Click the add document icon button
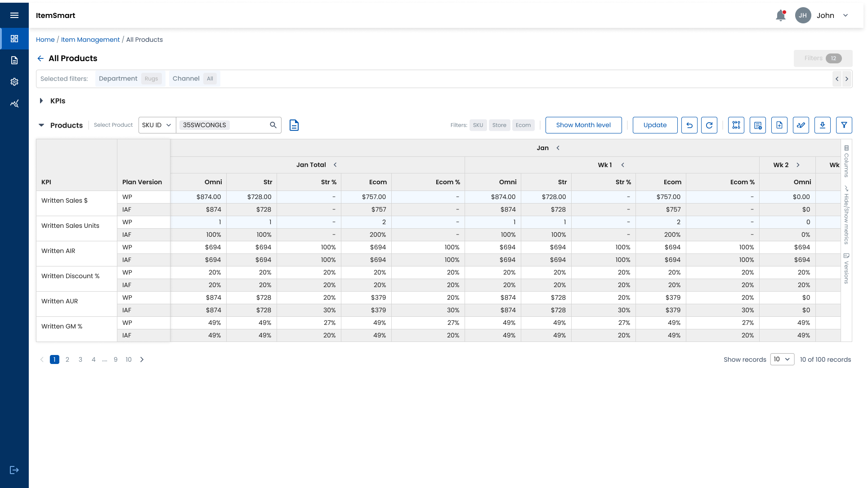Image resolution: width=868 pixels, height=488 pixels. pyautogui.click(x=779, y=125)
